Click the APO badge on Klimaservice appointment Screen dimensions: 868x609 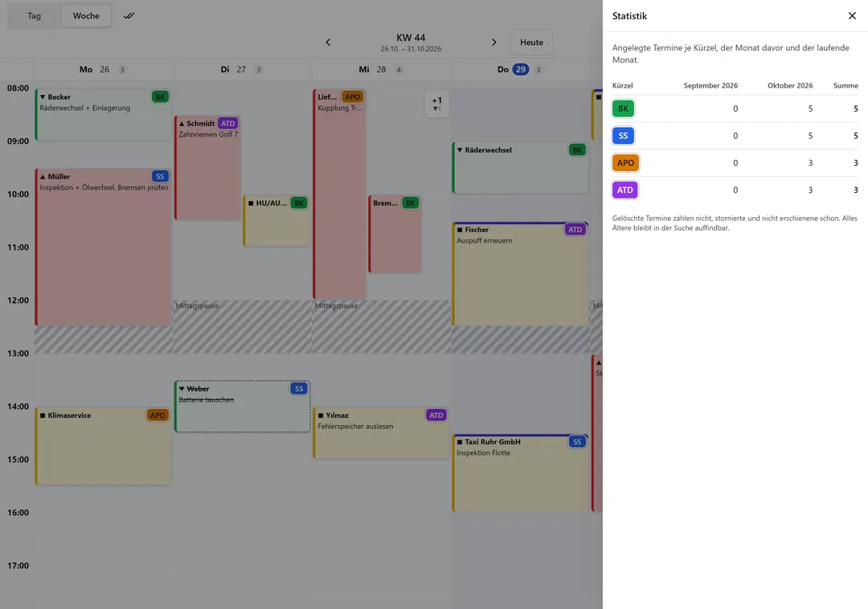[x=158, y=415]
